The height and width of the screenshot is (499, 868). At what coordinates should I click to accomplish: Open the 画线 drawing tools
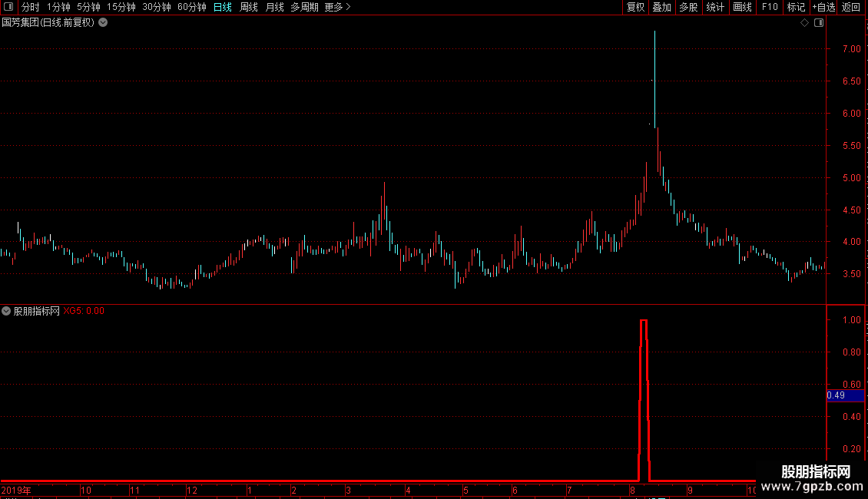[742, 7]
